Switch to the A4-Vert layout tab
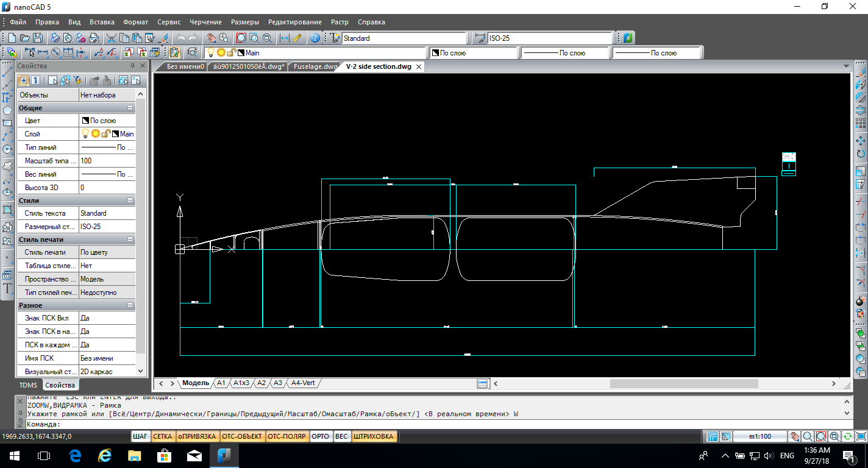Image resolution: width=868 pixels, height=468 pixels. pyautogui.click(x=302, y=383)
